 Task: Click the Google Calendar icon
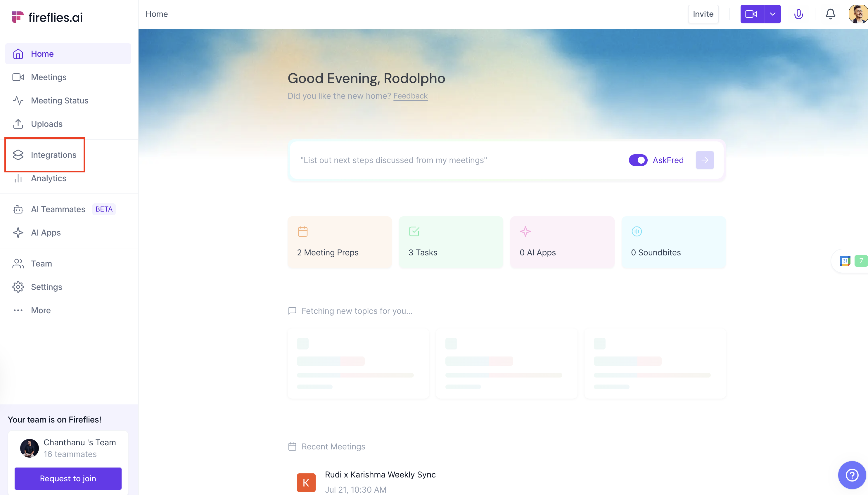click(x=845, y=261)
